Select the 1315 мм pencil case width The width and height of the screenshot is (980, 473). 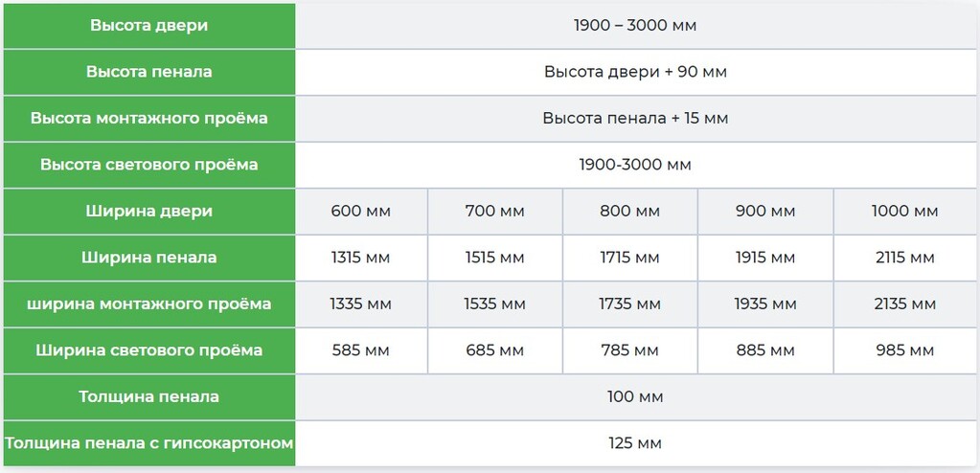(360, 258)
